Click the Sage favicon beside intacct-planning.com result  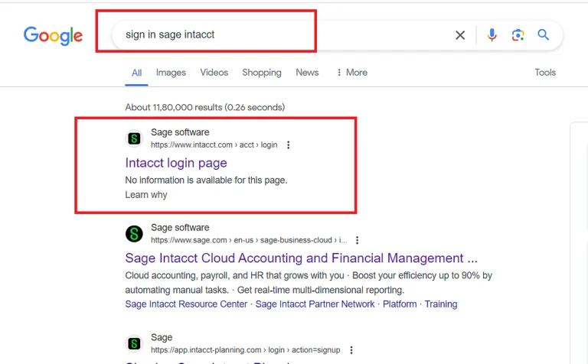(134, 343)
